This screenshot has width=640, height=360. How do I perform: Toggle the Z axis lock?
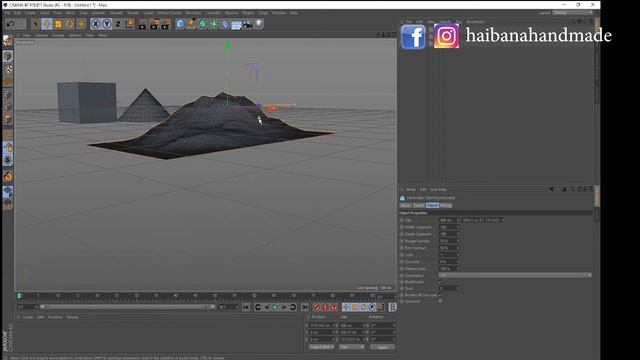[118, 24]
